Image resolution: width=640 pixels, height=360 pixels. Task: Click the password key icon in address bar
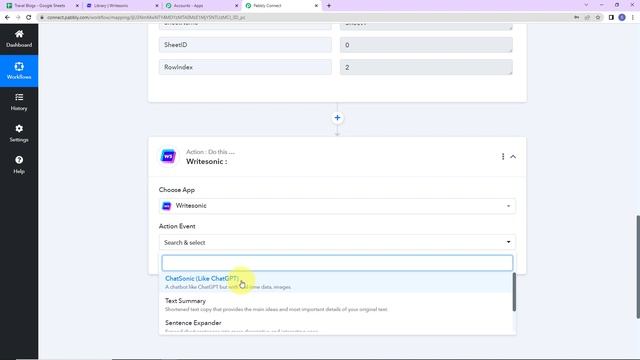click(x=576, y=18)
